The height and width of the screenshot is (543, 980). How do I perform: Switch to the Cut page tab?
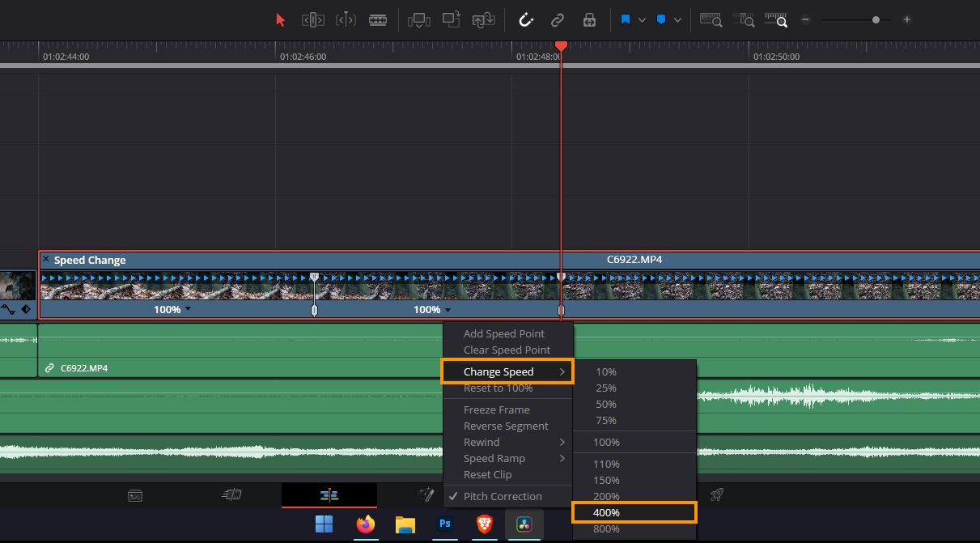(x=232, y=495)
